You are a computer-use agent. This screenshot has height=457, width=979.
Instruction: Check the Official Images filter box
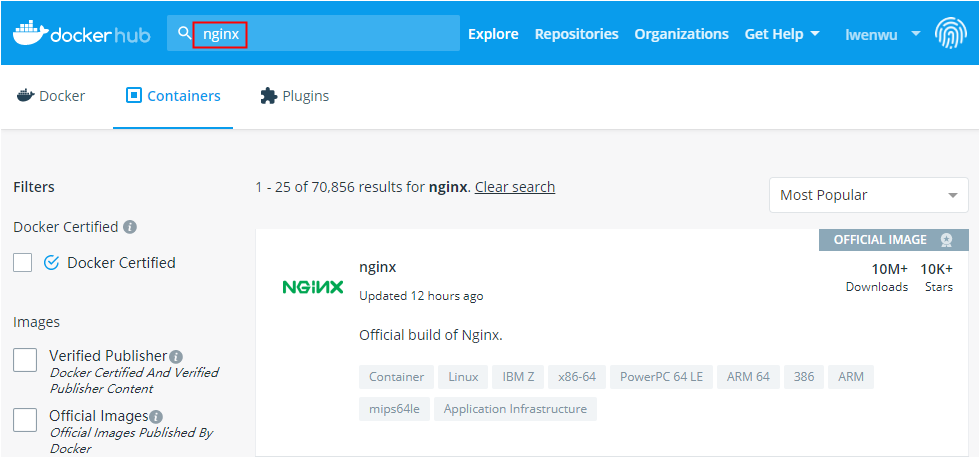pyautogui.click(x=25, y=420)
